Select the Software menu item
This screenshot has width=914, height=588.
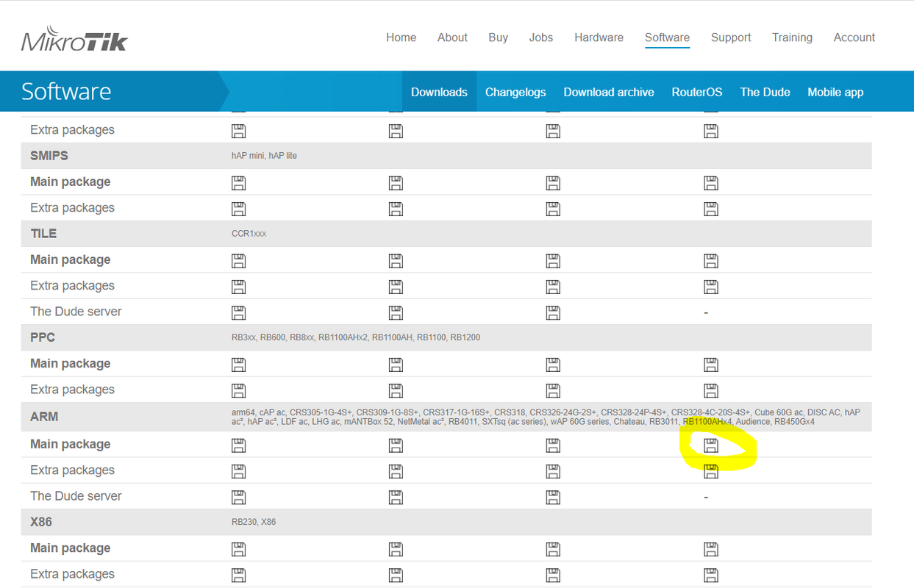click(667, 37)
